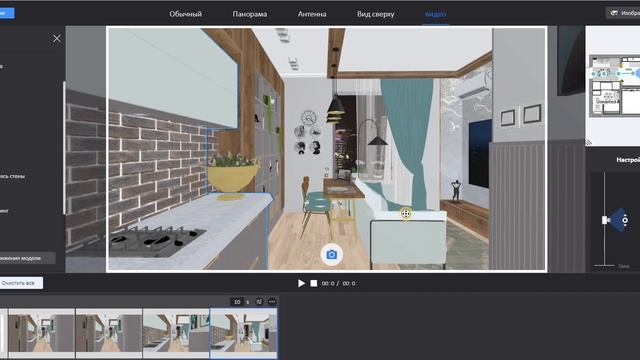Click the left panel row ending in стены
The width and height of the screenshot is (640, 360).
point(12,176)
